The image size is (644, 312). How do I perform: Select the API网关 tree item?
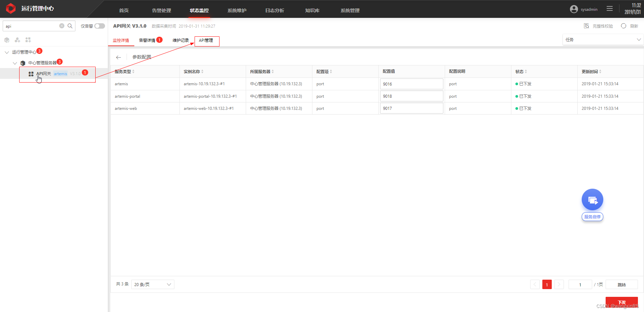point(54,74)
